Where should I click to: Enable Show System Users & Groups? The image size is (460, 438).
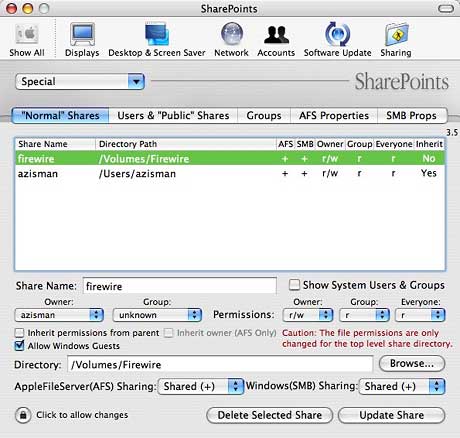coord(294,285)
